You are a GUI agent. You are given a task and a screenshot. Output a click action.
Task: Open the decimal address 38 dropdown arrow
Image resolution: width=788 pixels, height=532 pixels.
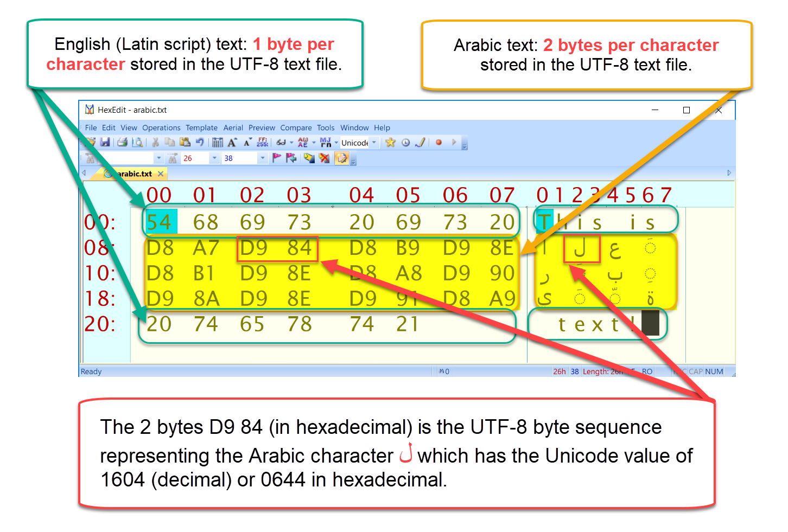263,158
